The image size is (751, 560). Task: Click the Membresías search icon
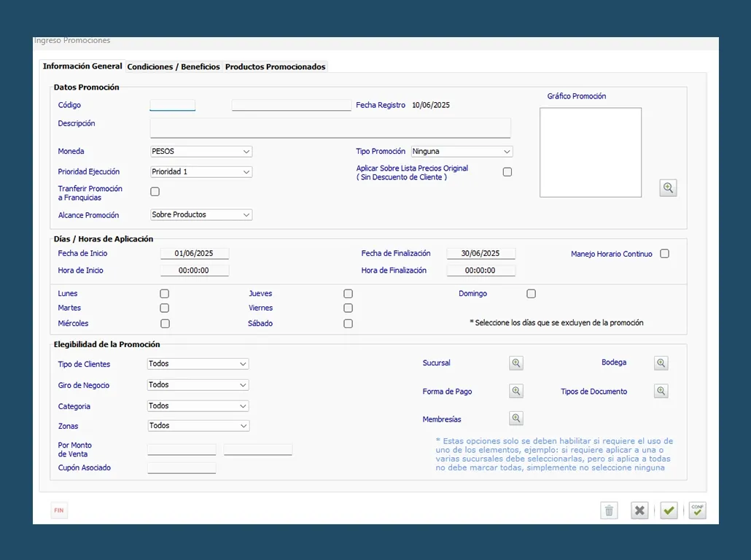(x=516, y=419)
